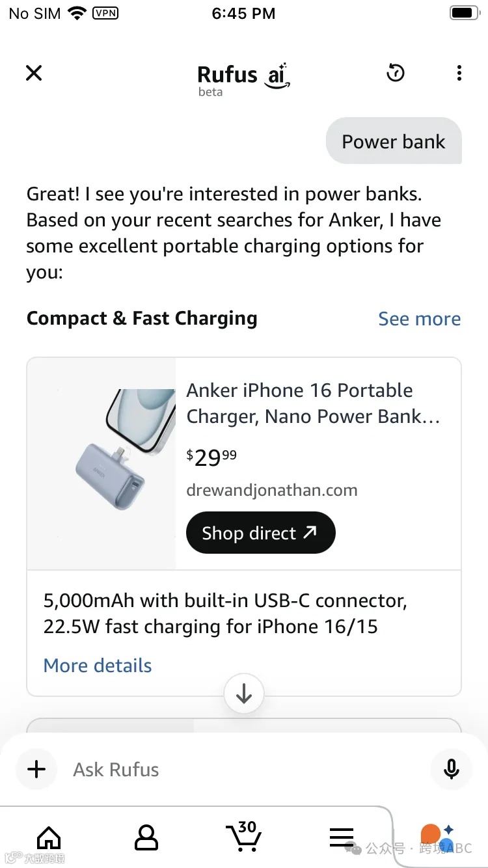Expand More details for the Anker charger

click(98, 666)
